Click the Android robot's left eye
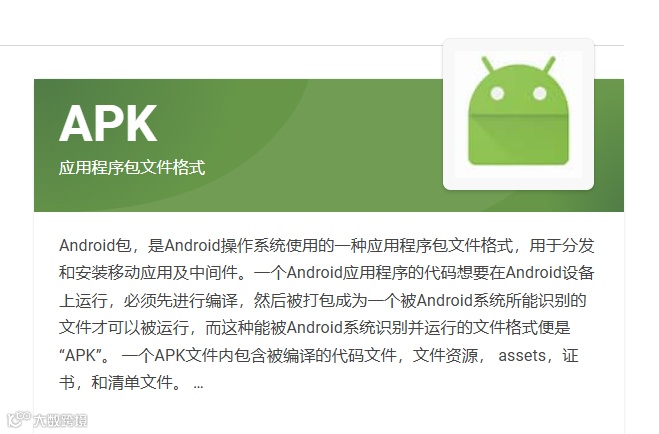 tap(497, 93)
